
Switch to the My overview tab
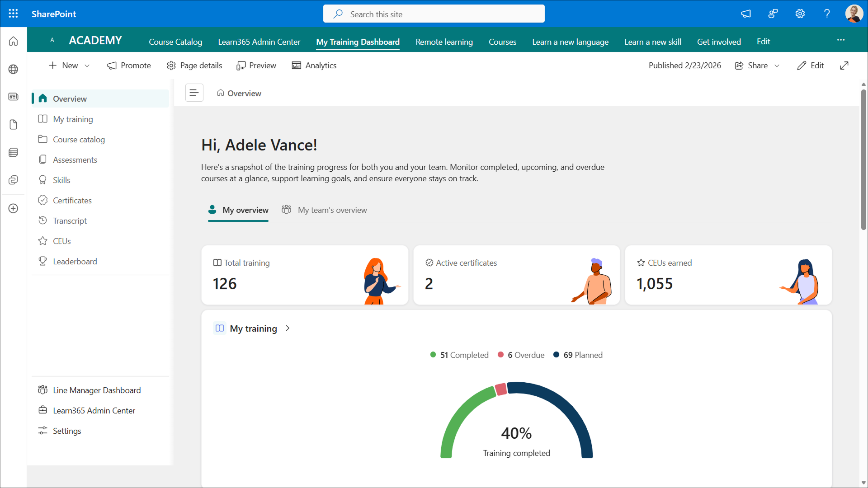coord(238,210)
